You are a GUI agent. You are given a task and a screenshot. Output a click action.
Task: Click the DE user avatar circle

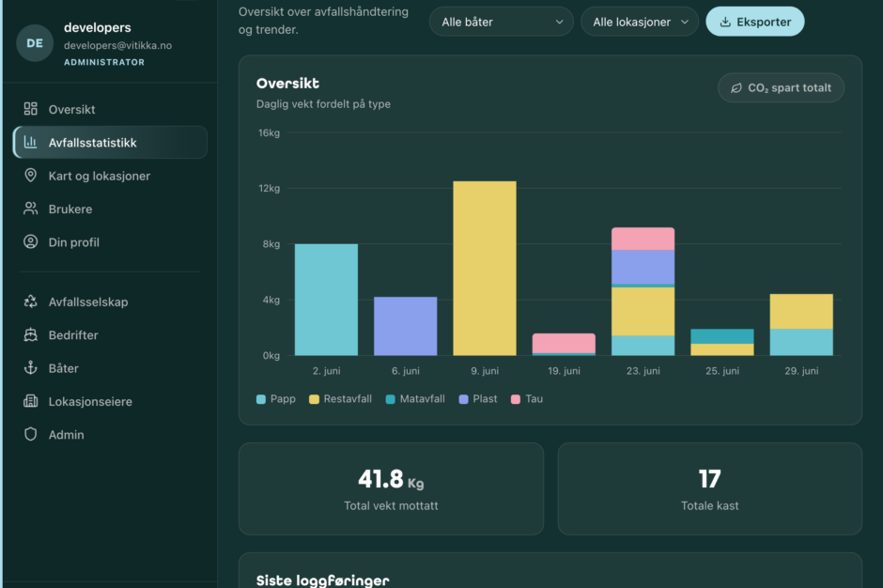[x=35, y=43]
